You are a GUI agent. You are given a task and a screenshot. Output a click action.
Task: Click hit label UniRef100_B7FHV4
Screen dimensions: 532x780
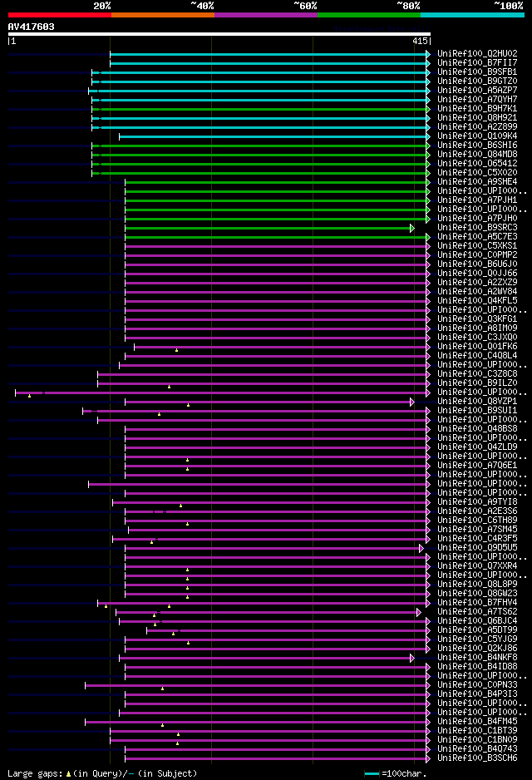tap(477, 603)
